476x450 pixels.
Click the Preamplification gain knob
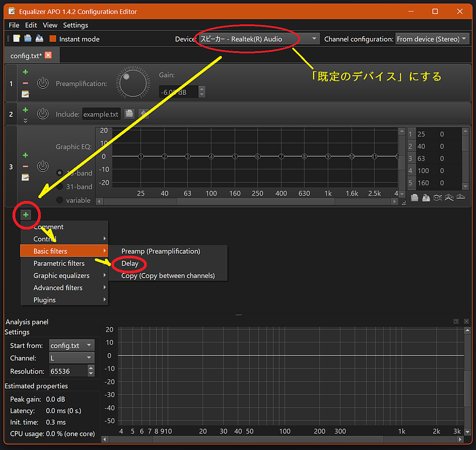133,83
